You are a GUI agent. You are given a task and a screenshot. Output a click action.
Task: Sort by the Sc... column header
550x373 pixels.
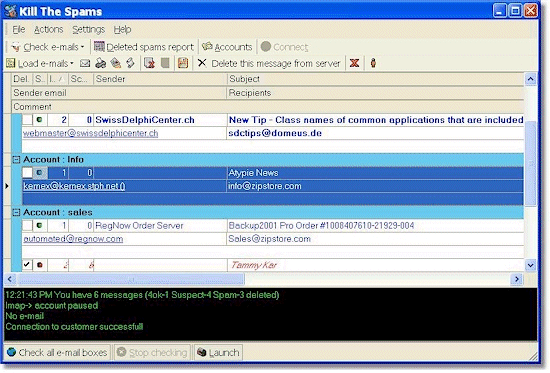tap(81, 79)
